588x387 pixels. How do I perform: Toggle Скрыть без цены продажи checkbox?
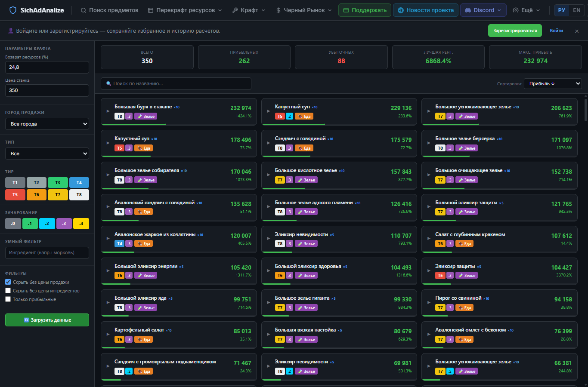click(x=8, y=282)
